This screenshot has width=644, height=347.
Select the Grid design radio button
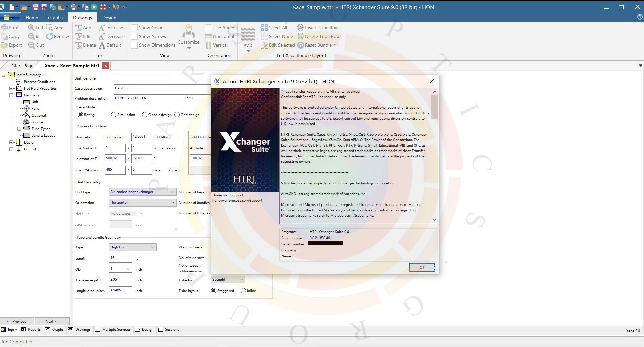(x=177, y=115)
